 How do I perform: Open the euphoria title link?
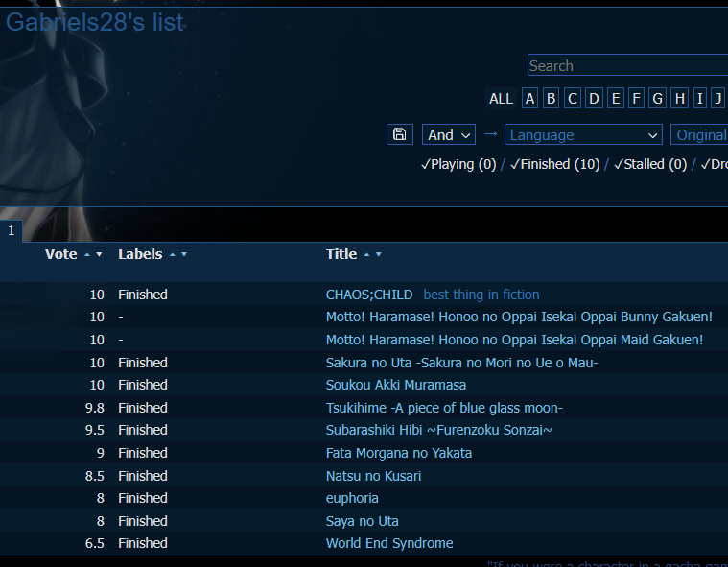point(352,498)
